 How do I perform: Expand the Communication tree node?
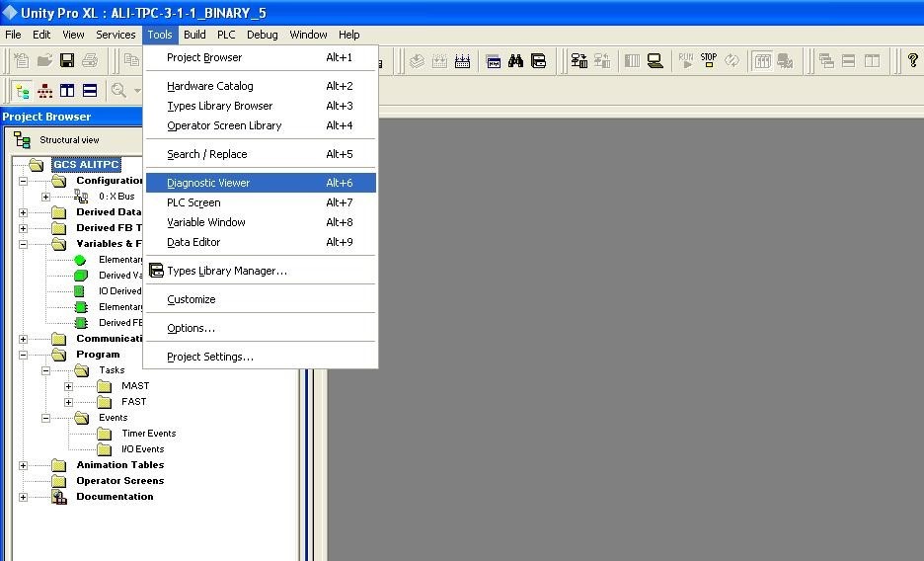(x=23, y=339)
